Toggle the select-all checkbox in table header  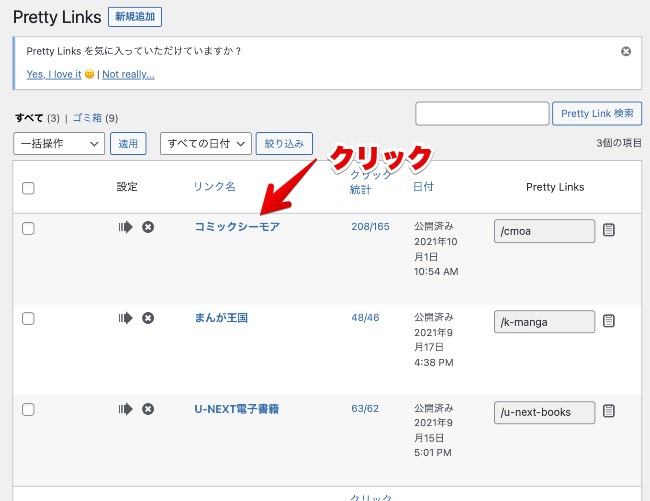[x=28, y=188]
